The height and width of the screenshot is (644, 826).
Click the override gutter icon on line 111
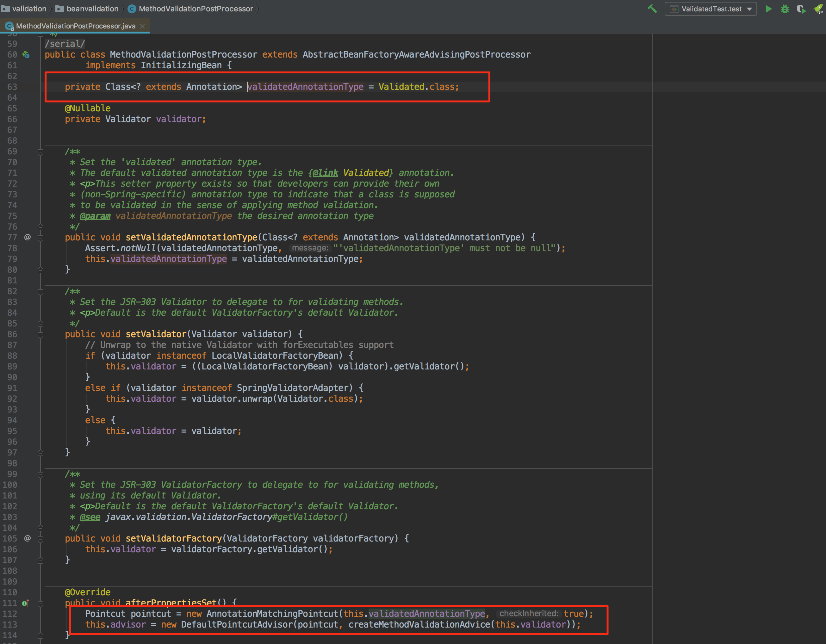coord(25,603)
